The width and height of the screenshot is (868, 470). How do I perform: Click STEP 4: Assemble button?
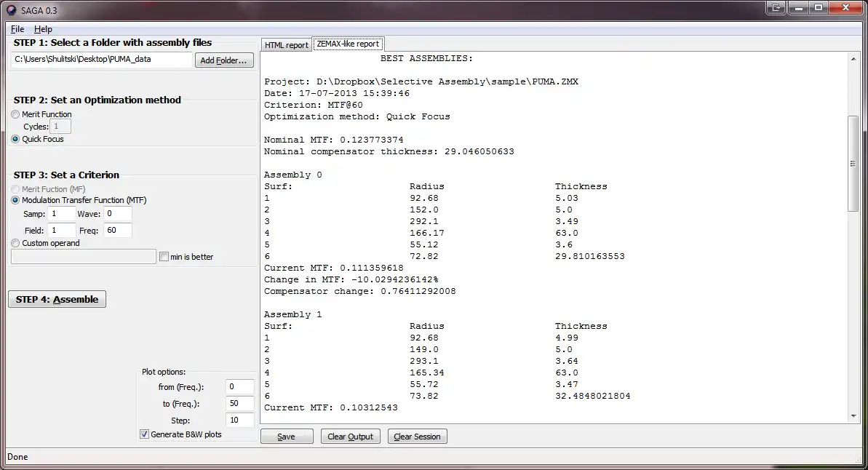click(x=57, y=300)
